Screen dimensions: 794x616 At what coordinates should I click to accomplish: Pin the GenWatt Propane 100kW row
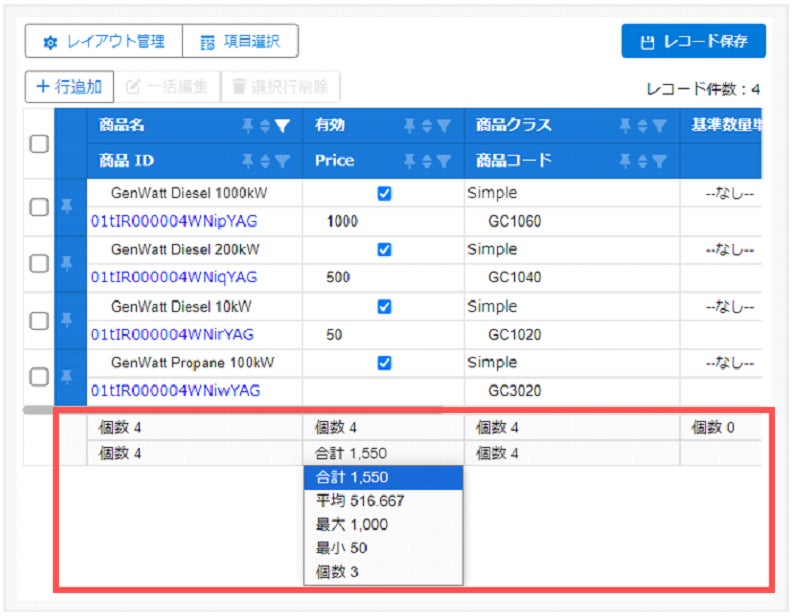tap(67, 376)
